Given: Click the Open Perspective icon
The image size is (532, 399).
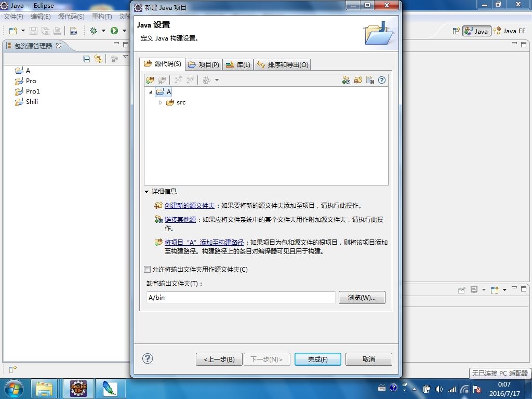Looking at the screenshot, I should [x=456, y=31].
